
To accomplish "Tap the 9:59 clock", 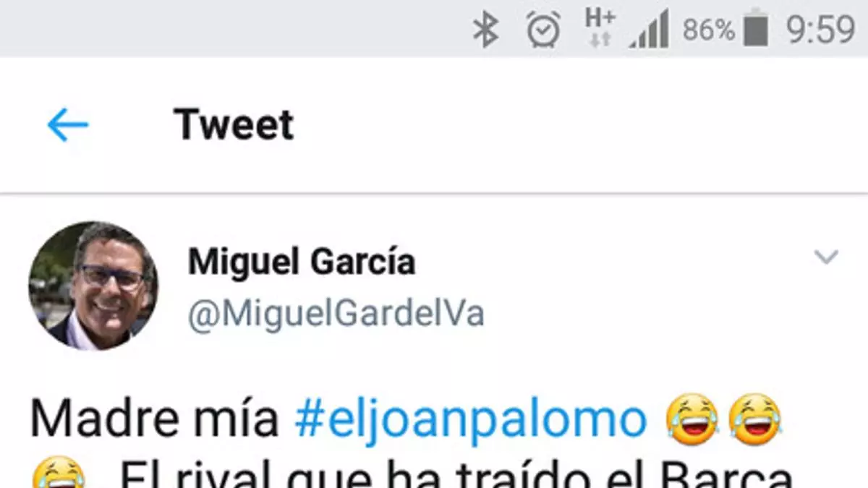I will pos(820,30).
